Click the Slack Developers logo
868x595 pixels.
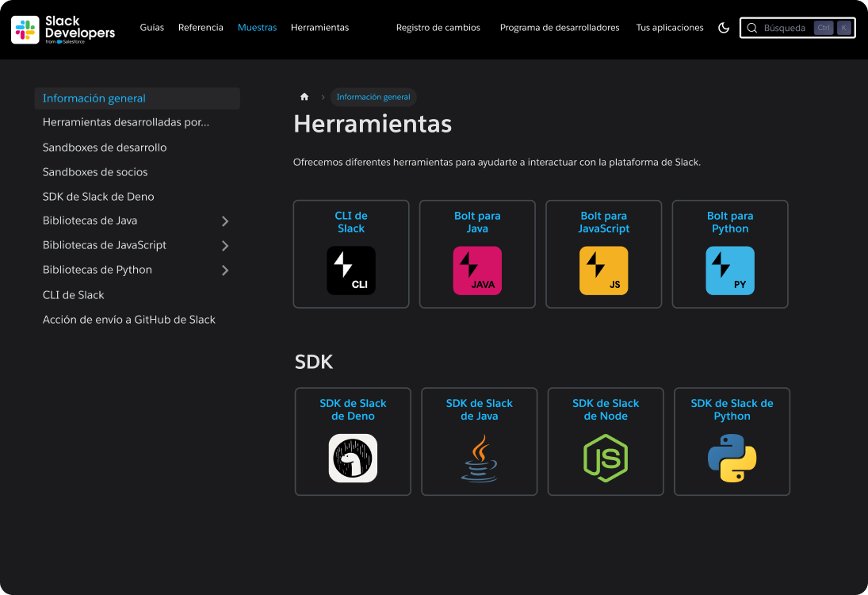tap(63, 29)
